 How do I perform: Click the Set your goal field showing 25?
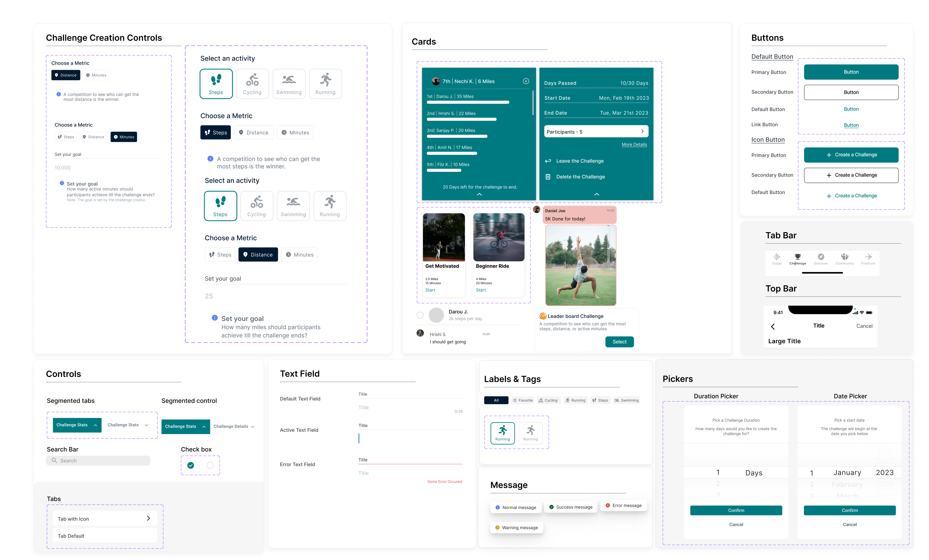[276, 296]
